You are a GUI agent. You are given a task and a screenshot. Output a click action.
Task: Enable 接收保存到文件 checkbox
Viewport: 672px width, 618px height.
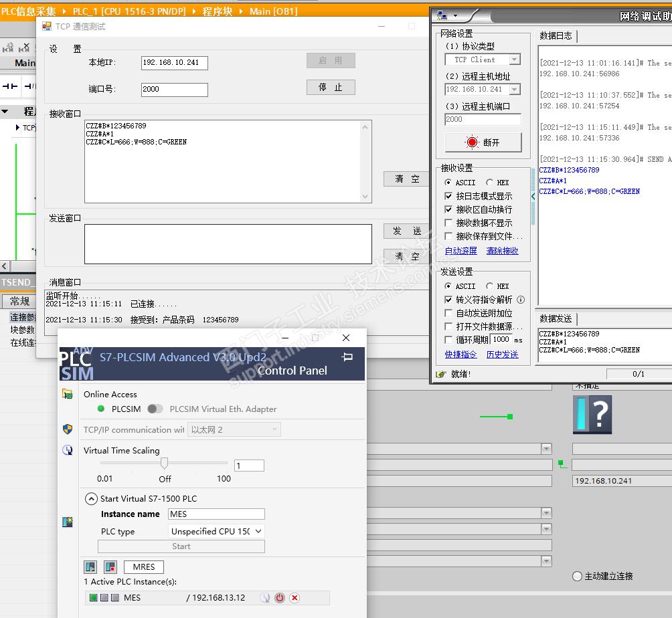pos(448,236)
